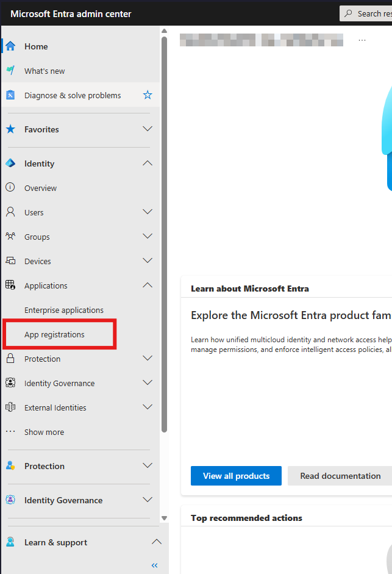Click in the Search resources field

point(366,13)
